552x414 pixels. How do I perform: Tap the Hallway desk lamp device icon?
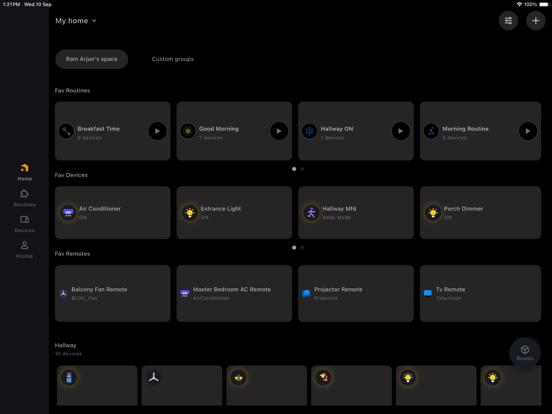pos(323,378)
